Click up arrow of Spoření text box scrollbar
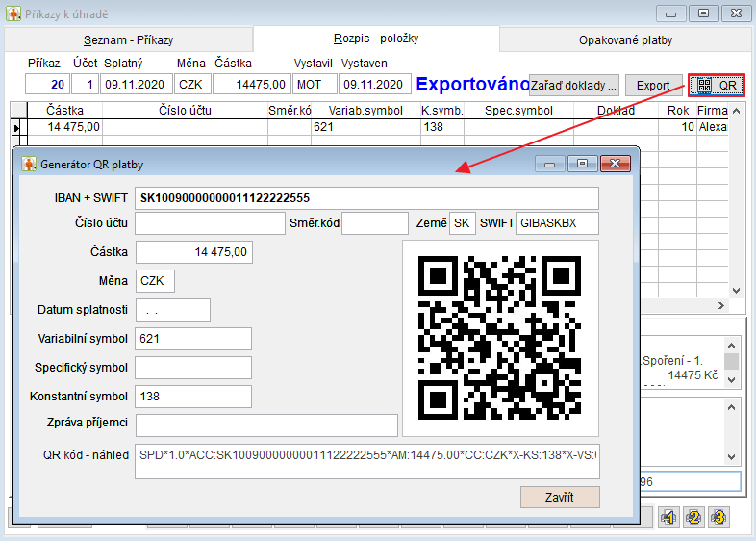The height and width of the screenshot is (541, 756). click(731, 346)
